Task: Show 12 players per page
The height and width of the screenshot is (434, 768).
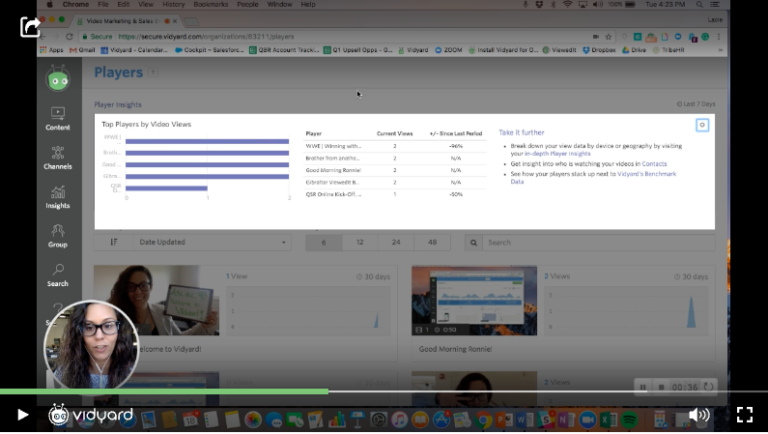Action: pyautogui.click(x=360, y=242)
